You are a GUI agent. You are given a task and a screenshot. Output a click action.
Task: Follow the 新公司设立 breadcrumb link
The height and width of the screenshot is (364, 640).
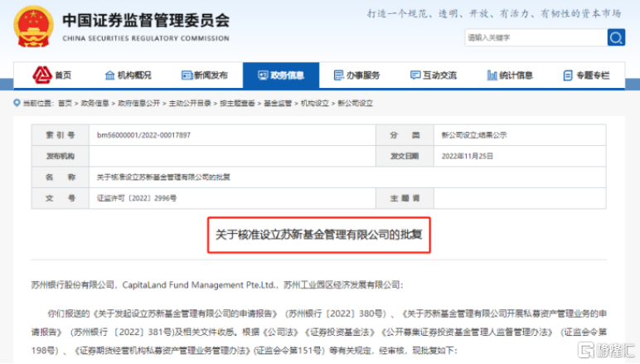click(355, 104)
